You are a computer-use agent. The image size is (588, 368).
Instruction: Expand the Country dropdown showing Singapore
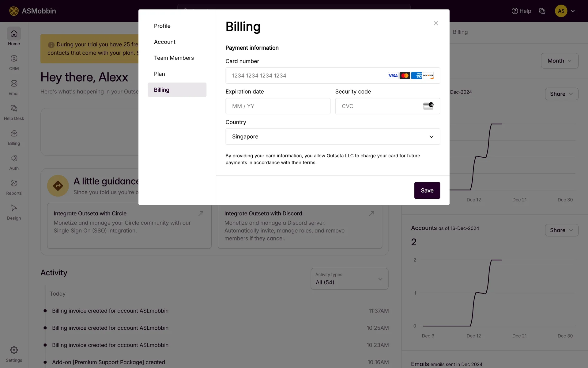point(333,136)
